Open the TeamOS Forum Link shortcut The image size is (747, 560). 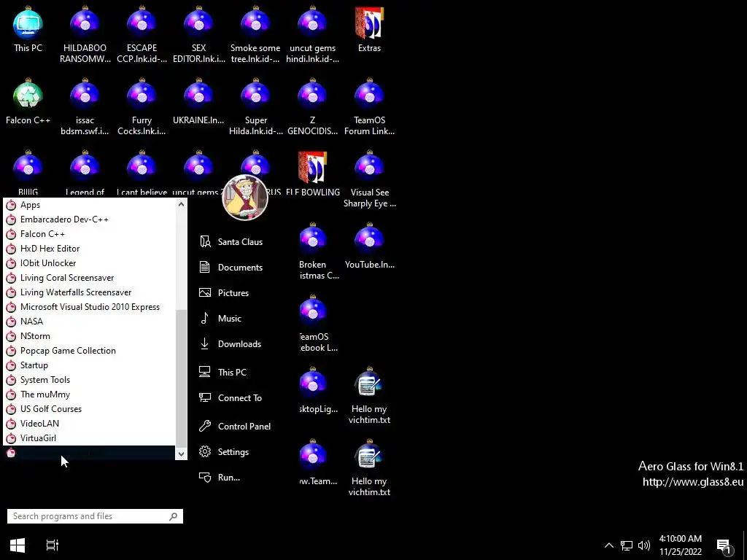(x=369, y=106)
